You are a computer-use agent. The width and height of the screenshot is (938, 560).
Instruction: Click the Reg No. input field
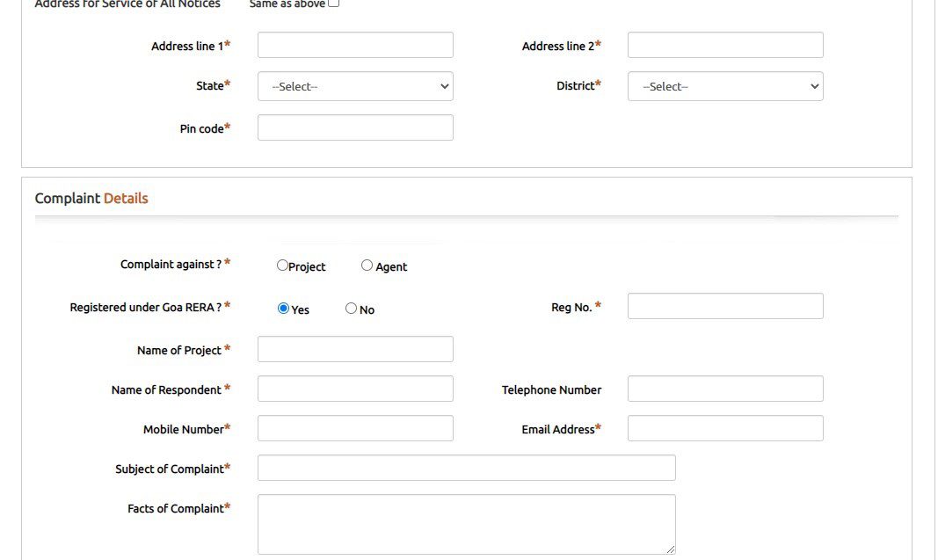click(x=725, y=306)
